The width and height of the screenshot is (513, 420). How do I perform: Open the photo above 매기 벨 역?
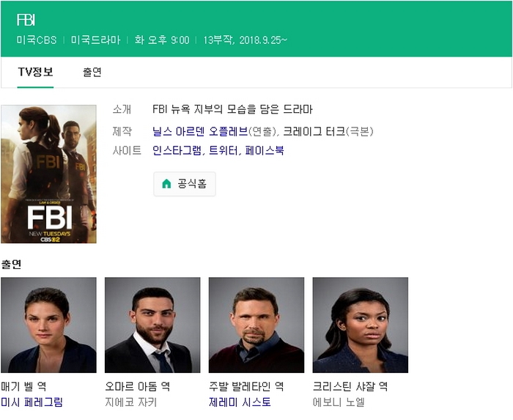(49, 325)
